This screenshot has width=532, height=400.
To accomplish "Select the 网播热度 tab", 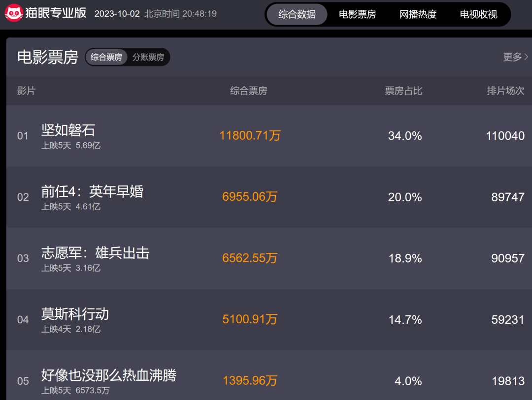I will tap(418, 14).
